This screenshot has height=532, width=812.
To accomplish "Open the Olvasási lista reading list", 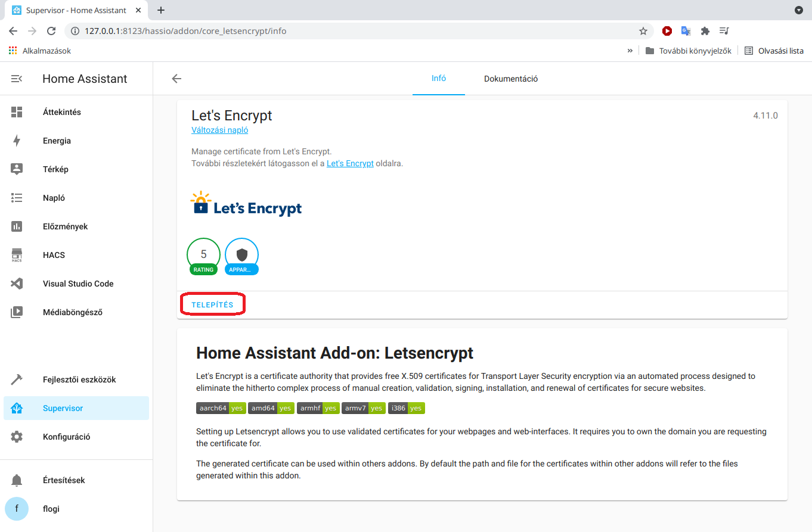I will 774,51.
